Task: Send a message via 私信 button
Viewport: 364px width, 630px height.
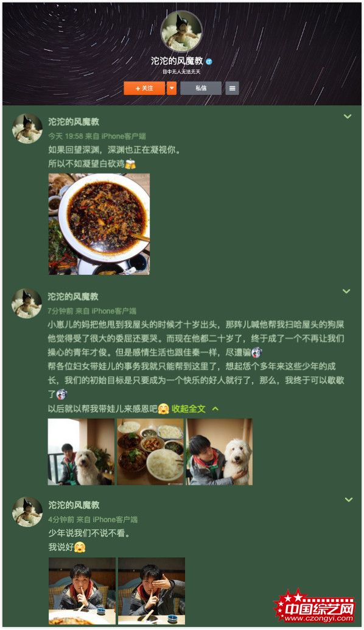Action: (x=201, y=88)
